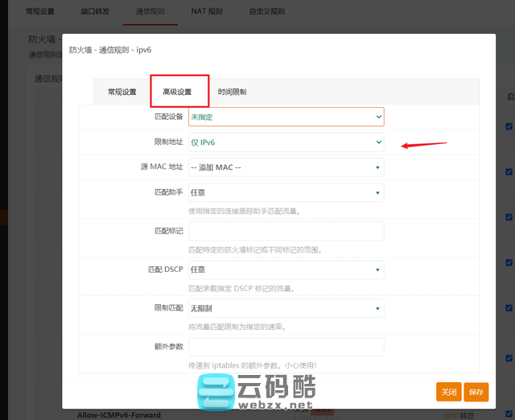
Task: Click the 保存 button
Action: pos(476,392)
